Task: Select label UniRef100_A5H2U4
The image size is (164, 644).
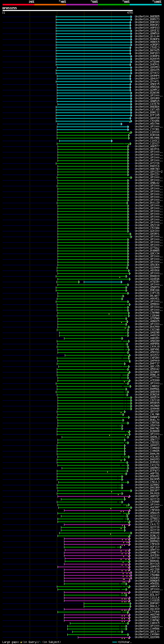Action: [x=147, y=87]
